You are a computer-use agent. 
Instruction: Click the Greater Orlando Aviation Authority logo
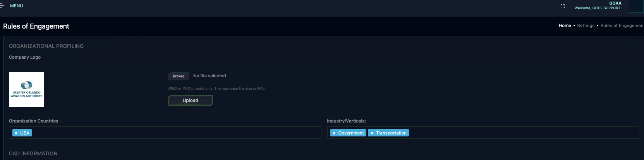click(x=26, y=90)
